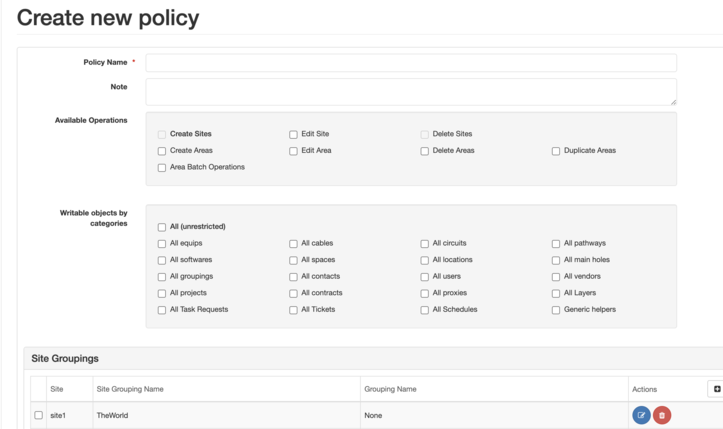
Task: Select the site1 row checkbox
Action: [x=39, y=415]
